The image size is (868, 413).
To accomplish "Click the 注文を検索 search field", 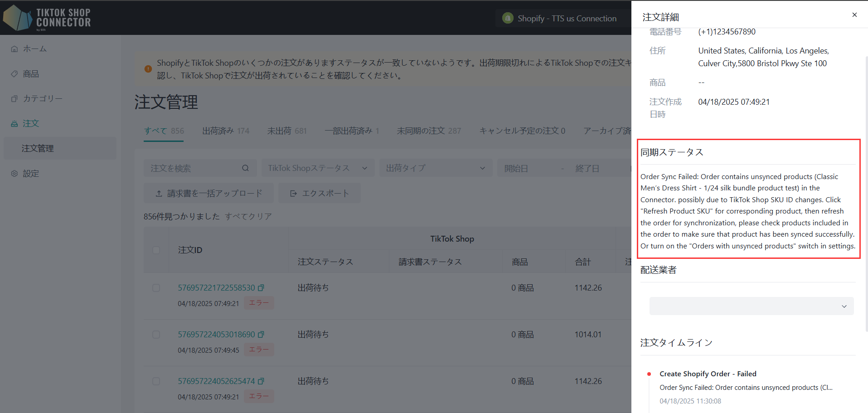I will (200, 168).
